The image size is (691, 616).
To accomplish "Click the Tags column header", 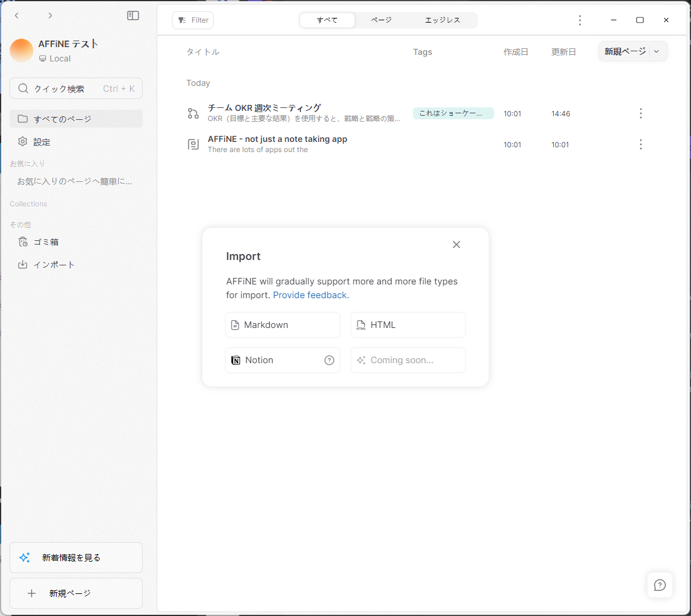I will [x=422, y=52].
